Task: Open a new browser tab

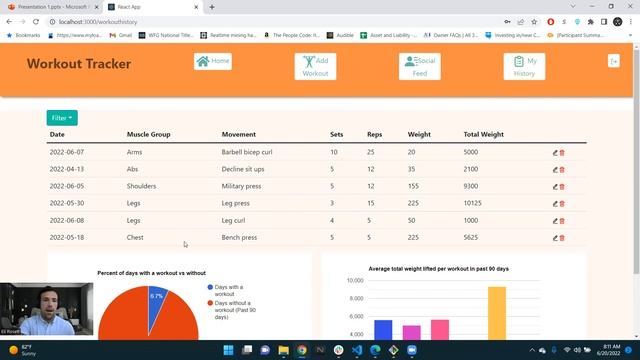Action: [x=212, y=7]
